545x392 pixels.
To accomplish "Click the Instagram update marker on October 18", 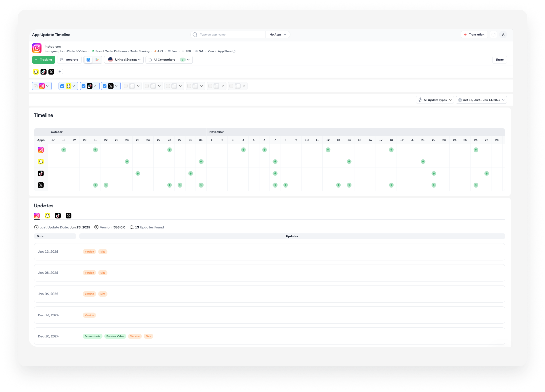I will [64, 150].
